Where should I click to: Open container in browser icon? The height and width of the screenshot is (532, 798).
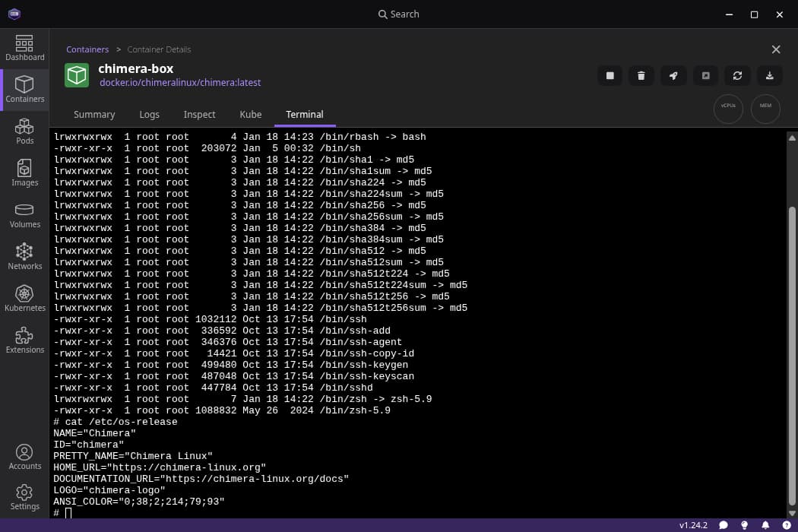coord(705,76)
